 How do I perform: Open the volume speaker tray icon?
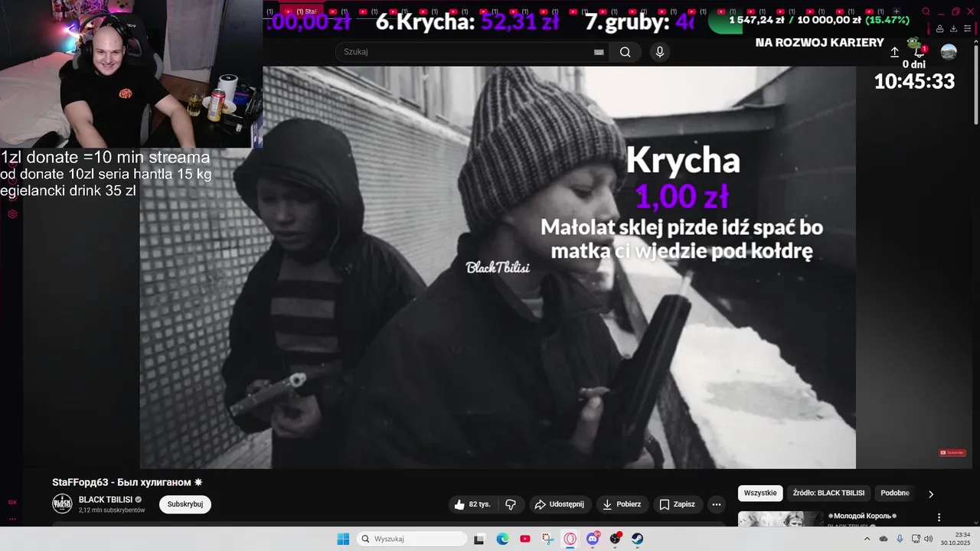pyautogui.click(x=928, y=539)
